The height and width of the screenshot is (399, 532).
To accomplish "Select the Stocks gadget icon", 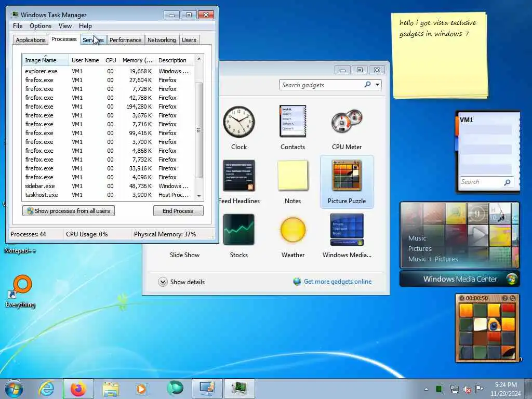I will 239,229.
